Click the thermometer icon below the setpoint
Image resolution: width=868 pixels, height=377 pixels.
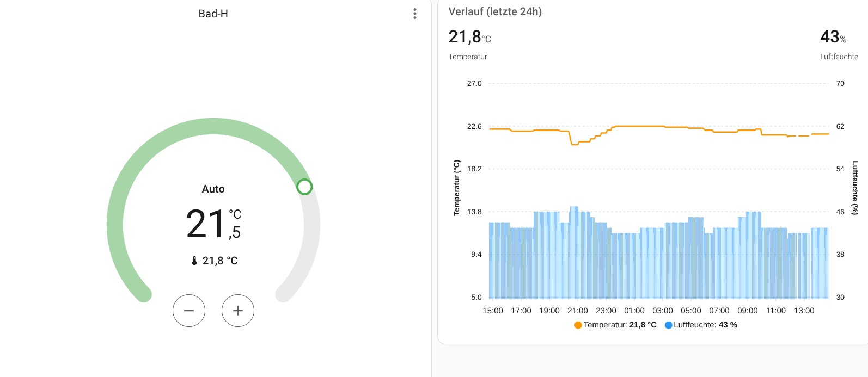[194, 261]
